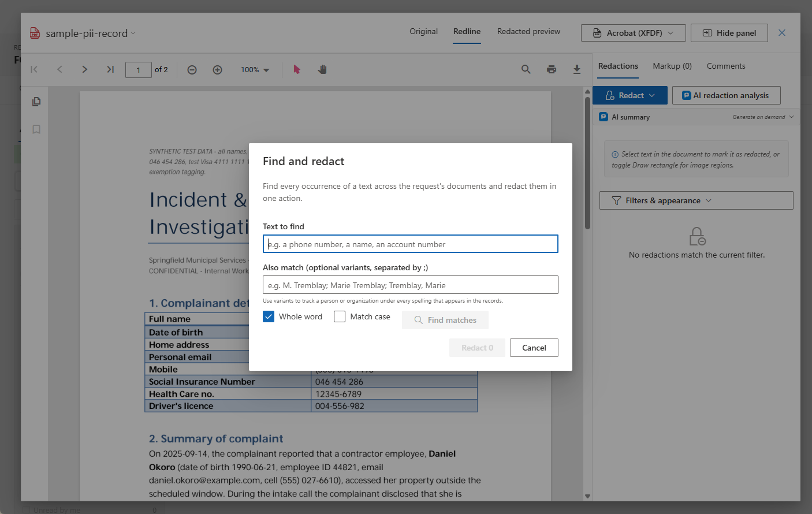This screenshot has height=514, width=812.
Task: Click the 'Driver's licence' table cell
Action: (x=228, y=406)
